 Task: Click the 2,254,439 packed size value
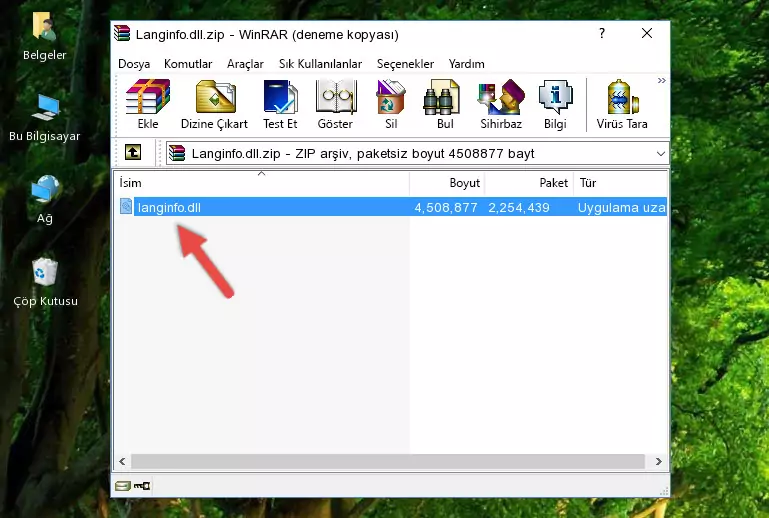pos(518,207)
